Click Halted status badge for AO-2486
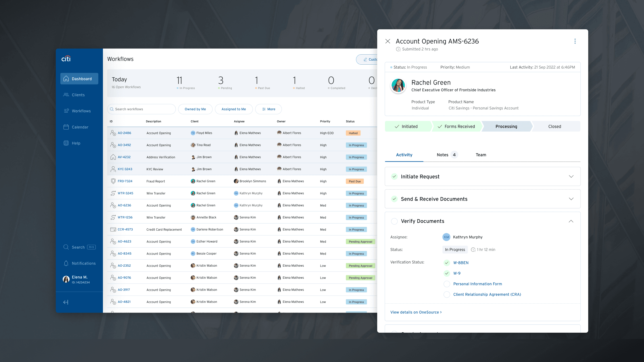The image size is (644, 362). point(353,133)
